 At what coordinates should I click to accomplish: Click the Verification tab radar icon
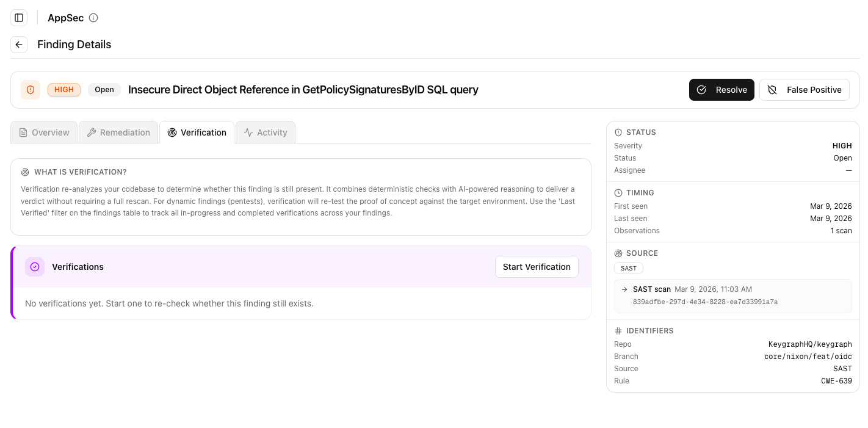pos(172,132)
